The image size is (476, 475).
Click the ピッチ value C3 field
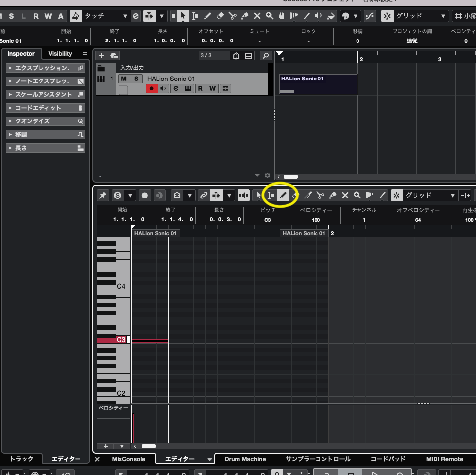click(x=268, y=220)
